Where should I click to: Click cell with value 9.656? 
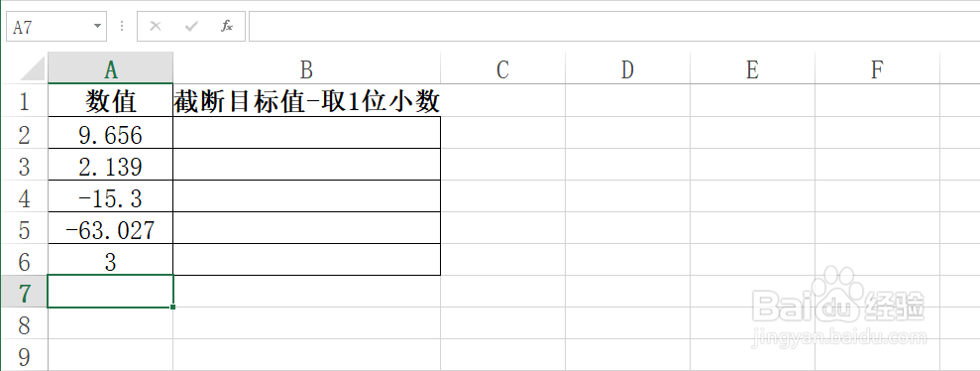point(111,133)
